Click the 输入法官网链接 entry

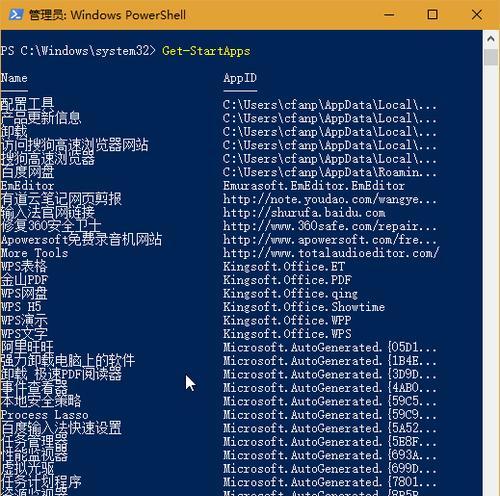(48, 212)
